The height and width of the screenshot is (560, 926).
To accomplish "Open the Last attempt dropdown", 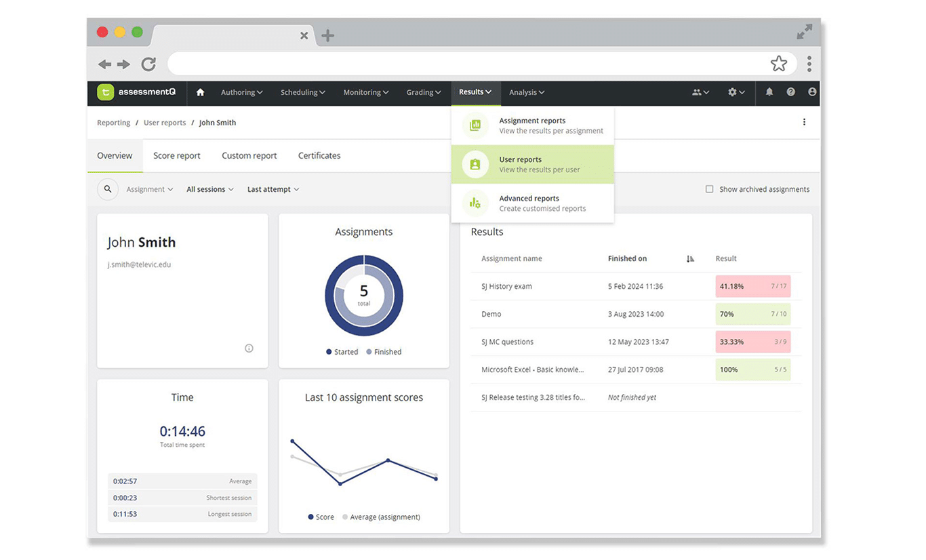I will click(273, 189).
